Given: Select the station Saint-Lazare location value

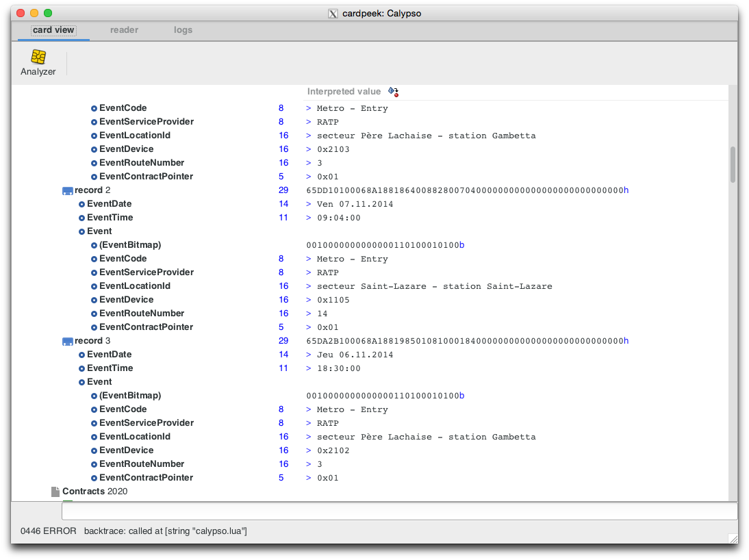Looking at the screenshot, I should coord(434,286).
